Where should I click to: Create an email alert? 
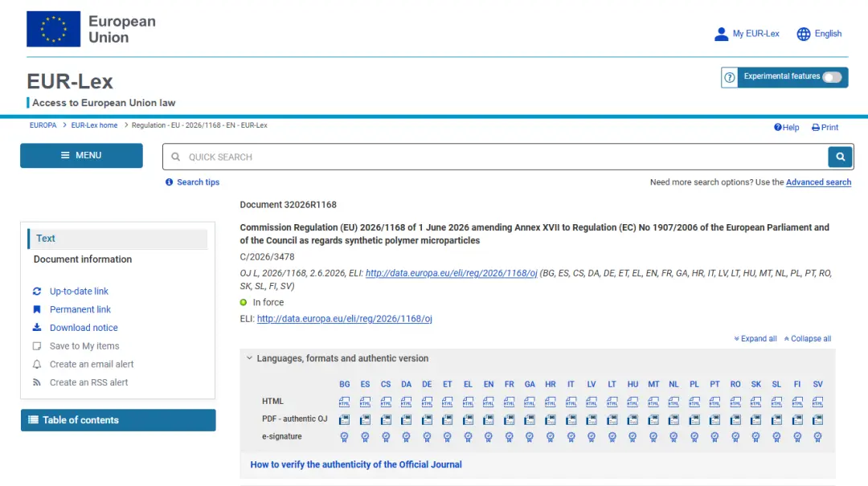[x=92, y=364]
